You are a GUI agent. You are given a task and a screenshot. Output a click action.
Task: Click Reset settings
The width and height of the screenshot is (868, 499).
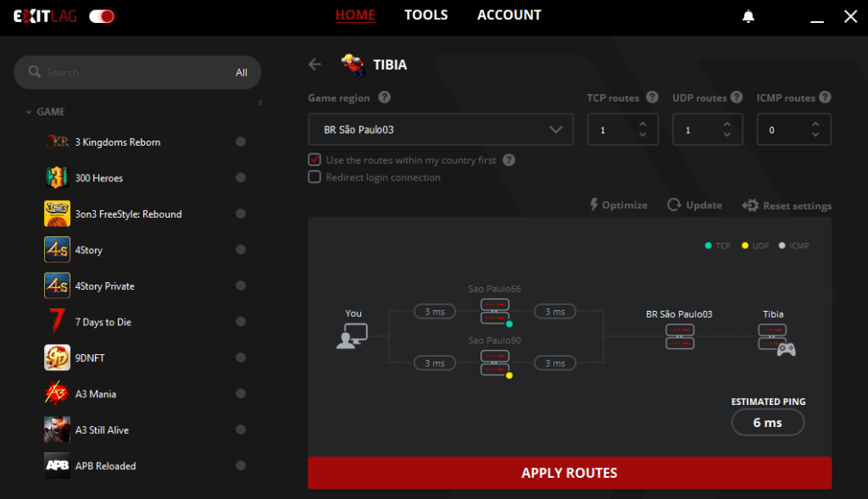coord(787,205)
